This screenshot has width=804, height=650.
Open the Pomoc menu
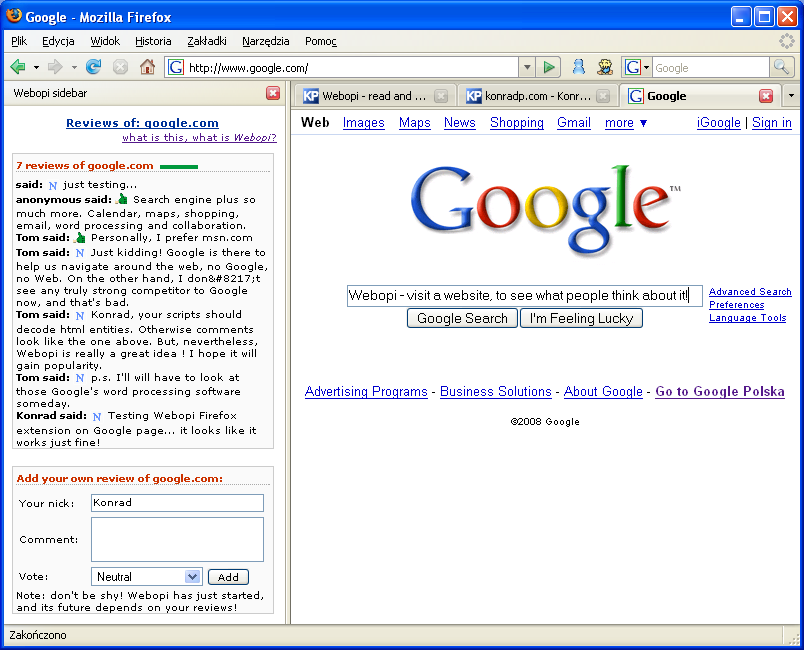pos(320,41)
